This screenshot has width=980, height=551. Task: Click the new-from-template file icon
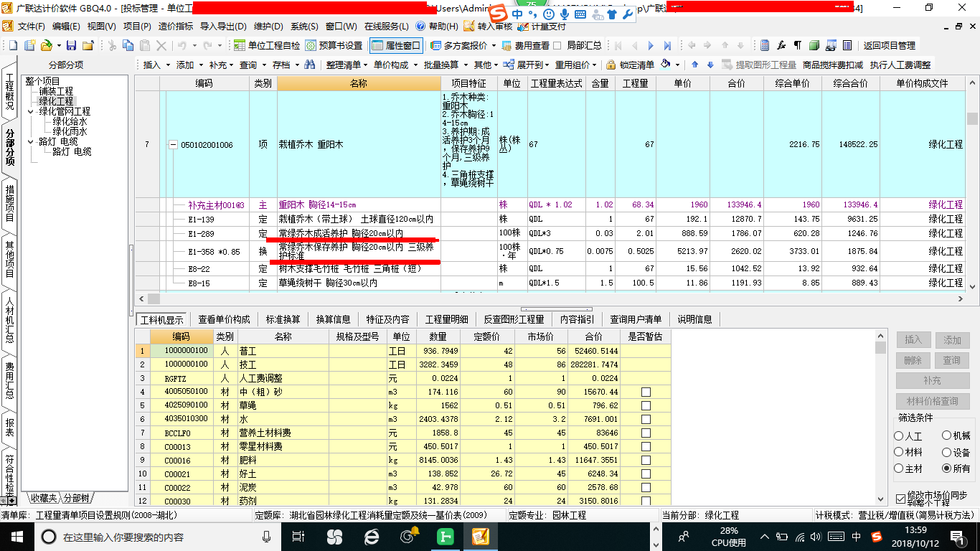[29, 45]
